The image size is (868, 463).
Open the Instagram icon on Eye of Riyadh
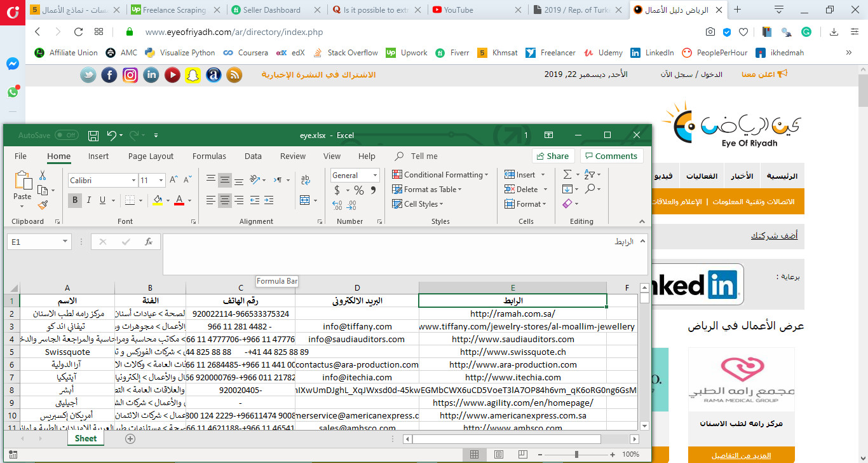(130, 75)
